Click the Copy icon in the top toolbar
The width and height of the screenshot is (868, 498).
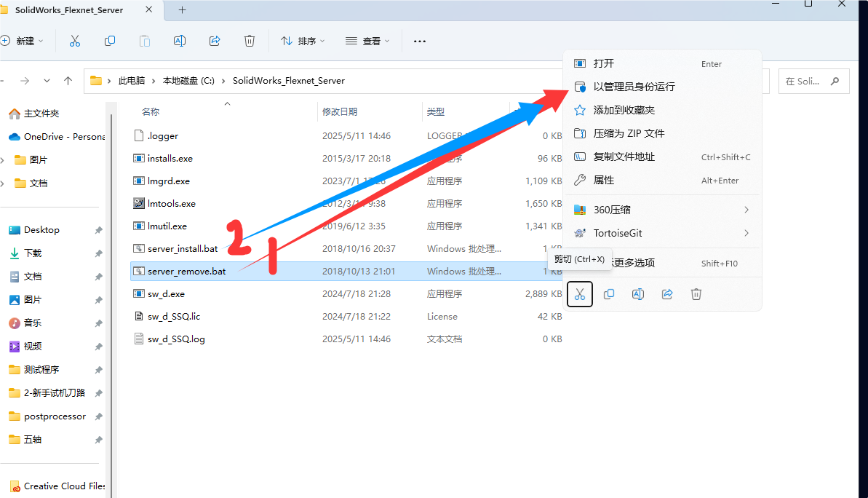110,41
